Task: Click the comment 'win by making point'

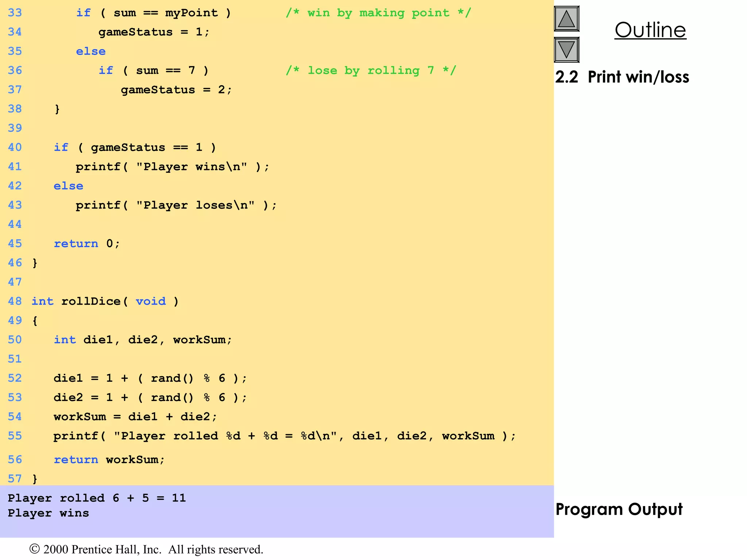Action: [x=378, y=13]
